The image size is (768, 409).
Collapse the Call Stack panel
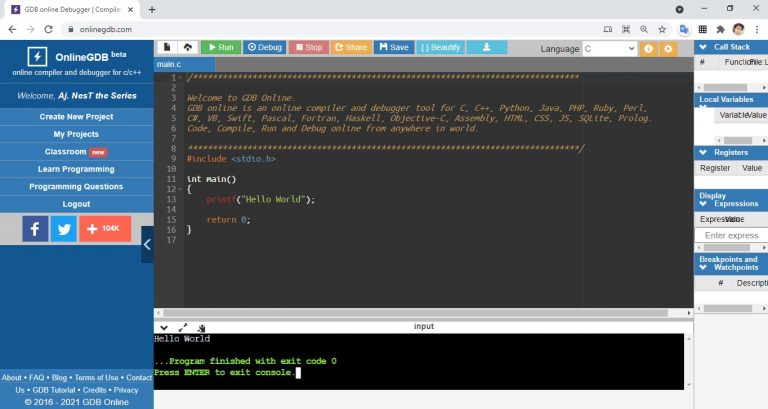(703, 47)
